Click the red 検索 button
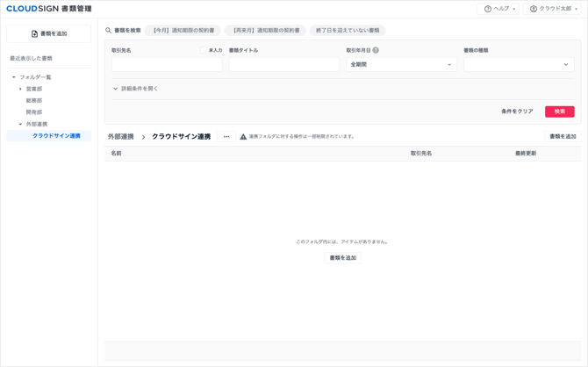588x367 pixels. 560,112
